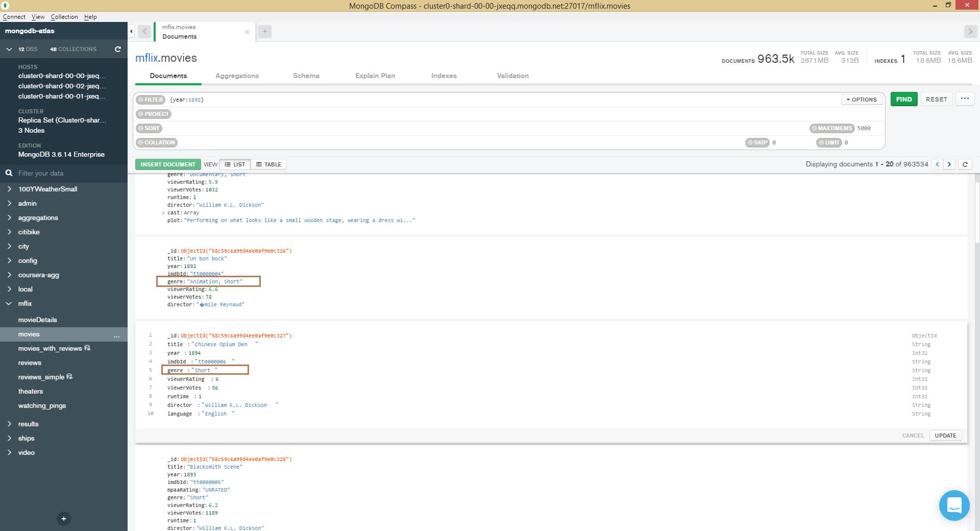Open the Aggregations tab
The height and width of the screenshot is (531, 980).
(x=237, y=76)
